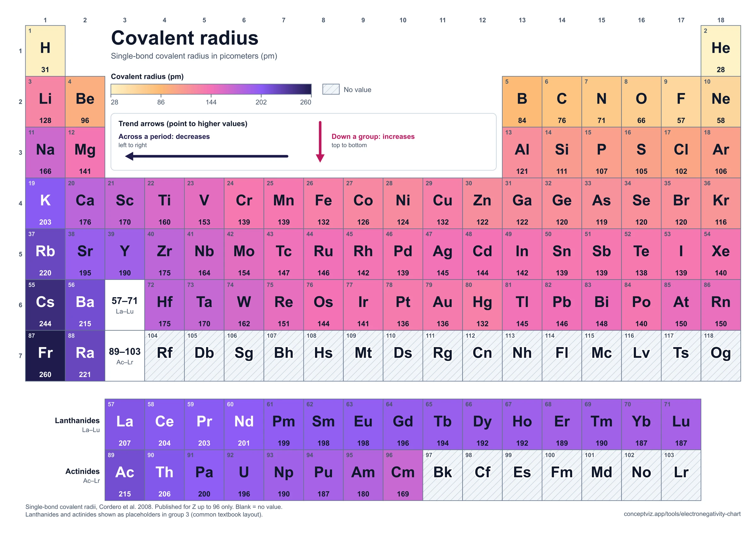
Task: Click the Tungsten (W) element cell
Action: (244, 305)
